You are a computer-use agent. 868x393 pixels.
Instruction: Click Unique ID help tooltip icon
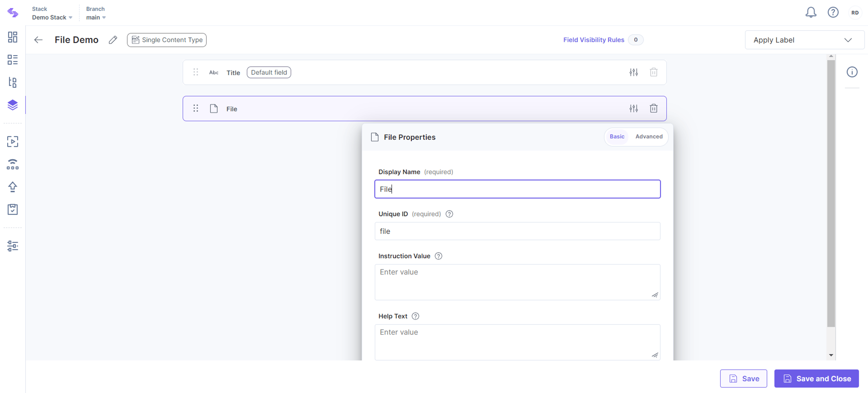pos(449,214)
